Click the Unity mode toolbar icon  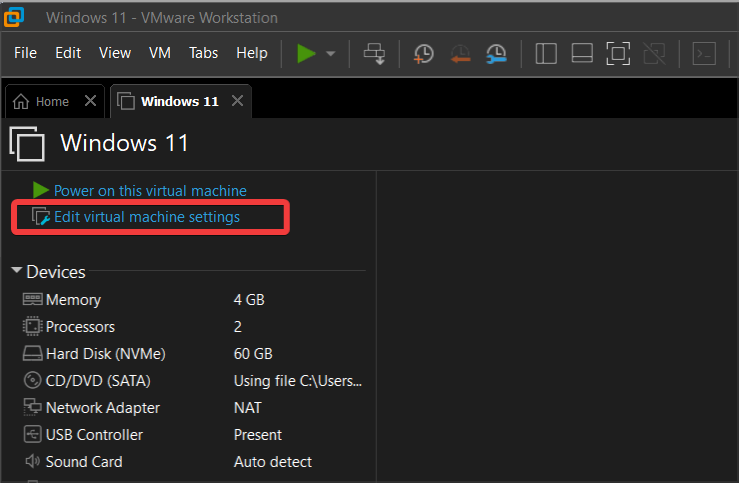[x=654, y=53]
